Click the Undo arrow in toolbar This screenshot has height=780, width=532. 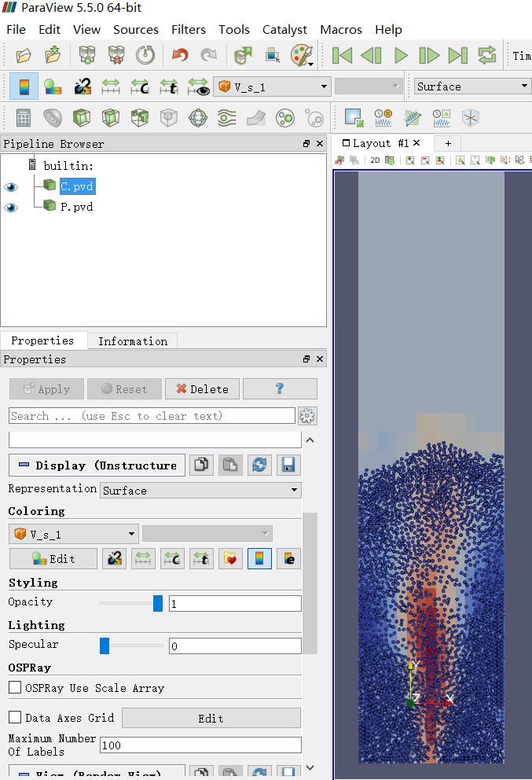click(x=180, y=55)
